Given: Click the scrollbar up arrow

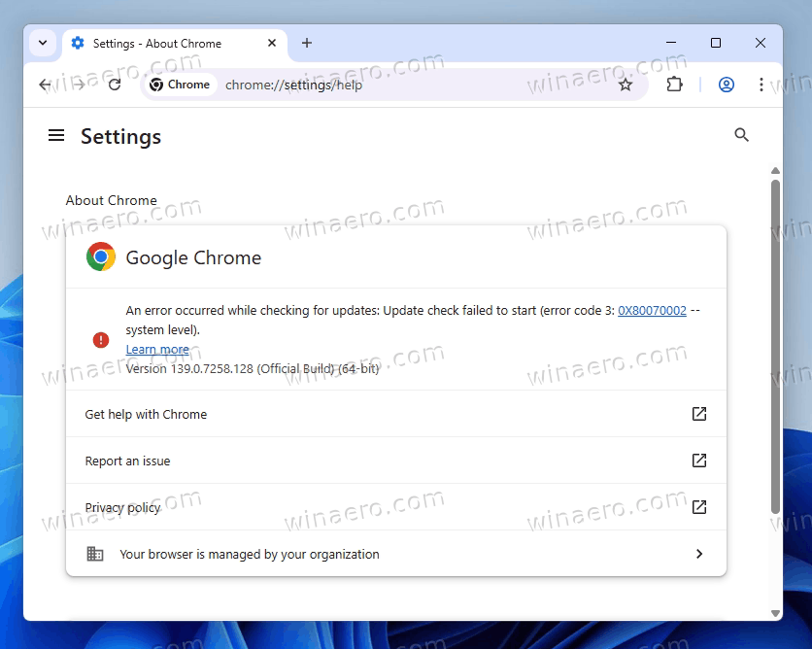Looking at the screenshot, I should (x=775, y=171).
